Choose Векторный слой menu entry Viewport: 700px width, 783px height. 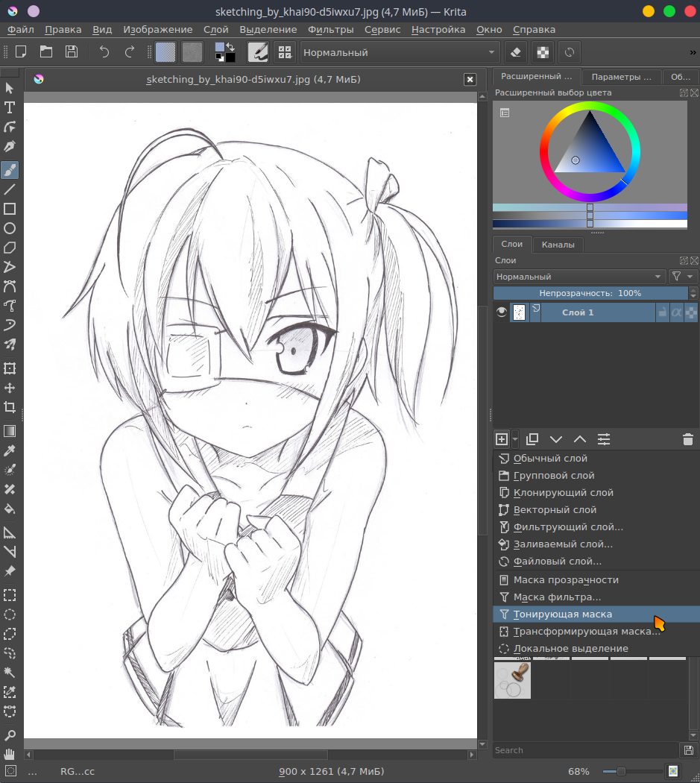[596, 510]
